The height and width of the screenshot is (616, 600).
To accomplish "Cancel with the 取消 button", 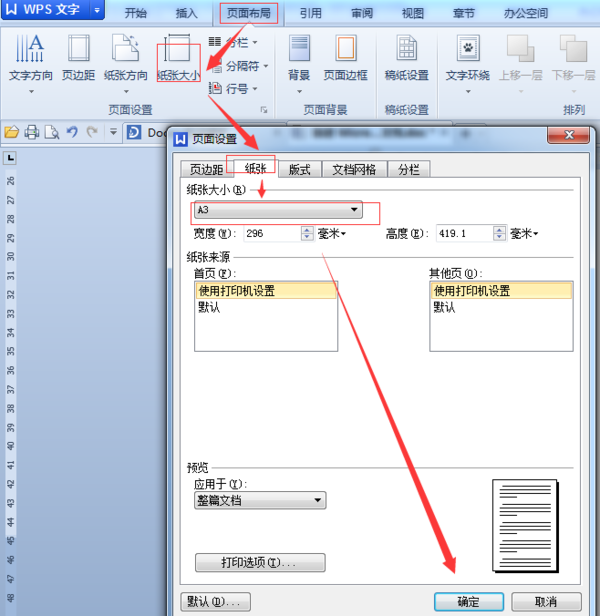I will pyautogui.click(x=546, y=602).
